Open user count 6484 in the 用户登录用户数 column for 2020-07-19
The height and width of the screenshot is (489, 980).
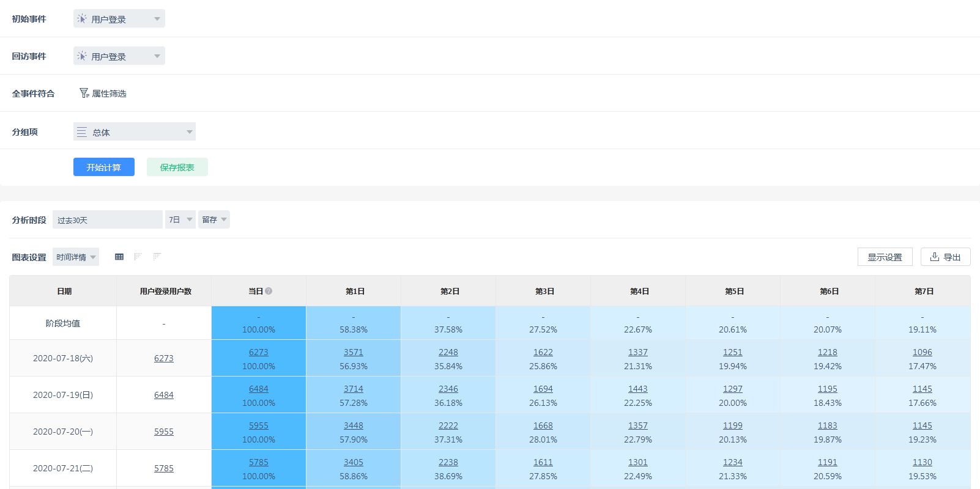coord(164,395)
